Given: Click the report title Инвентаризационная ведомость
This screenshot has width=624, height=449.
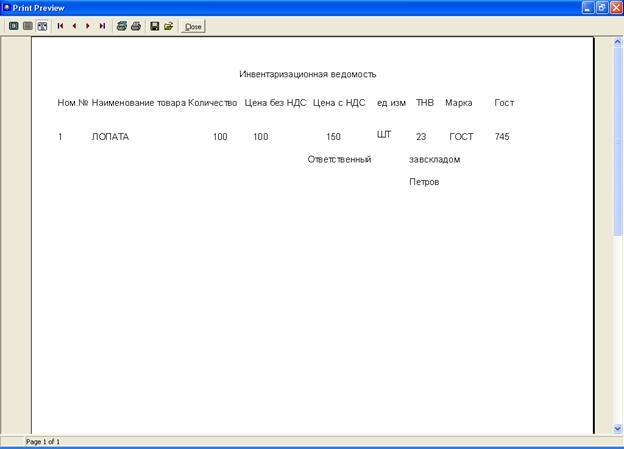Looking at the screenshot, I should tap(307, 74).
